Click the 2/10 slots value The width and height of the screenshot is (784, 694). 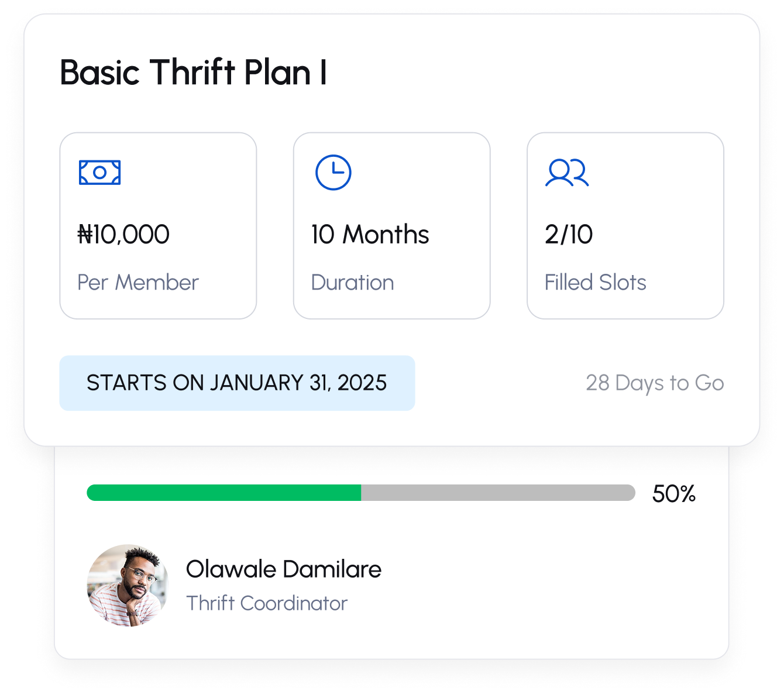coord(568,235)
